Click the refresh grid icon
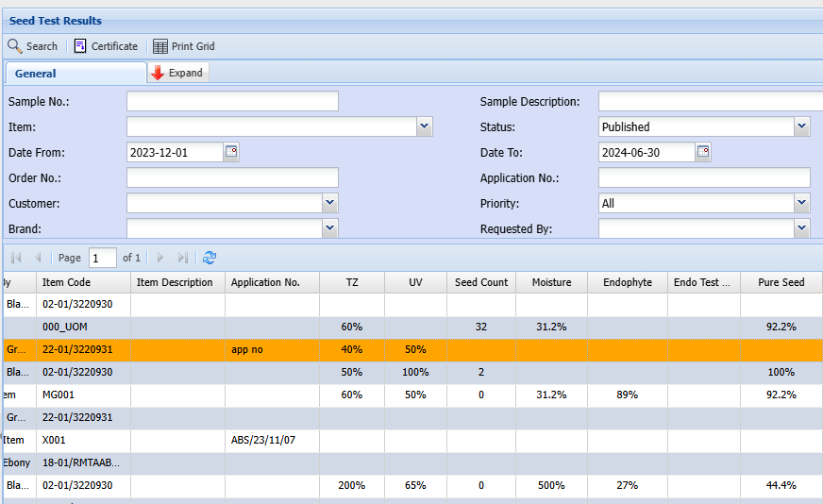This screenshot has width=823, height=504. pyautogui.click(x=210, y=258)
